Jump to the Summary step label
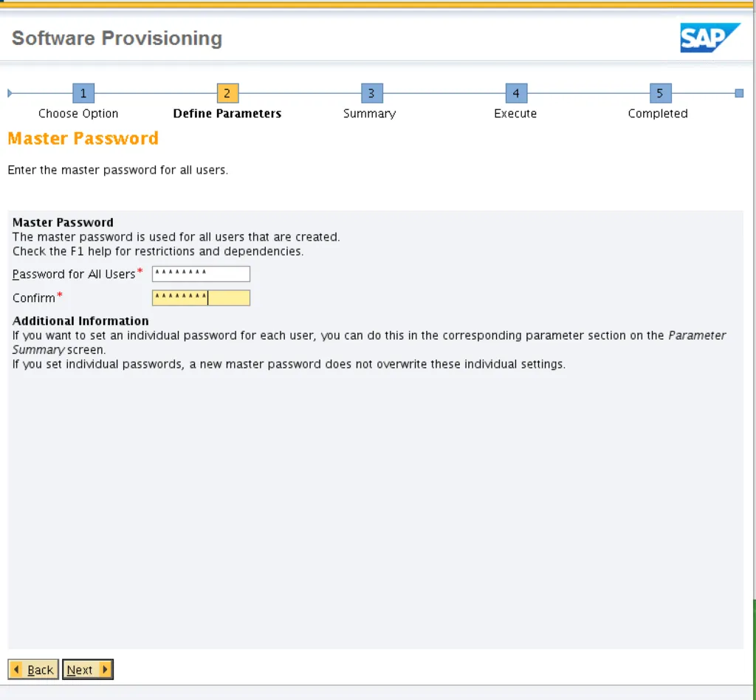756x700 pixels. tap(369, 114)
